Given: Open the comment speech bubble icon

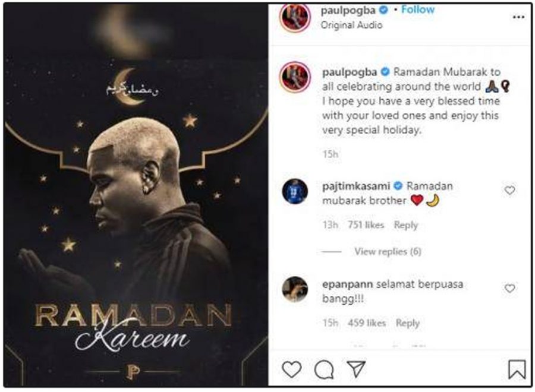Looking at the screenshot, I should click(324, 369).
